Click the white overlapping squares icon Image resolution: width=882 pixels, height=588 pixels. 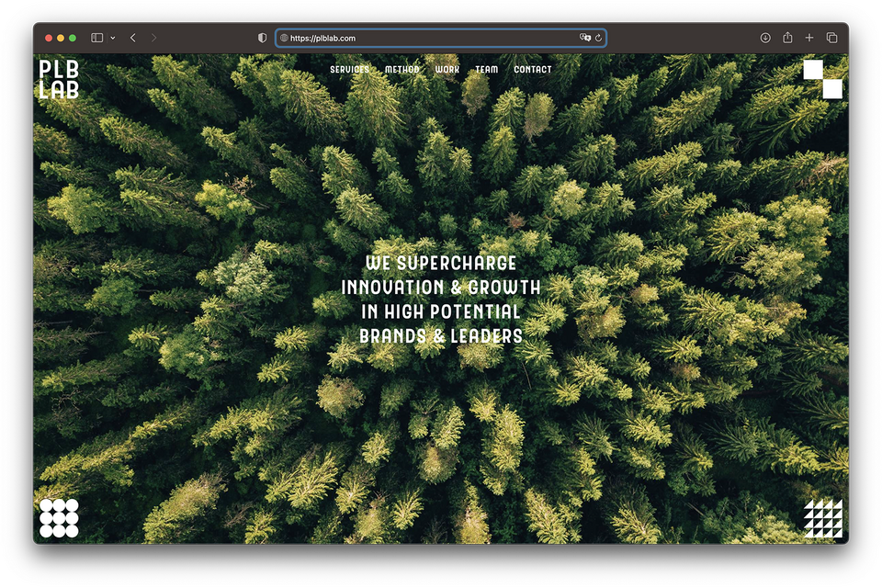coord(822,79)
